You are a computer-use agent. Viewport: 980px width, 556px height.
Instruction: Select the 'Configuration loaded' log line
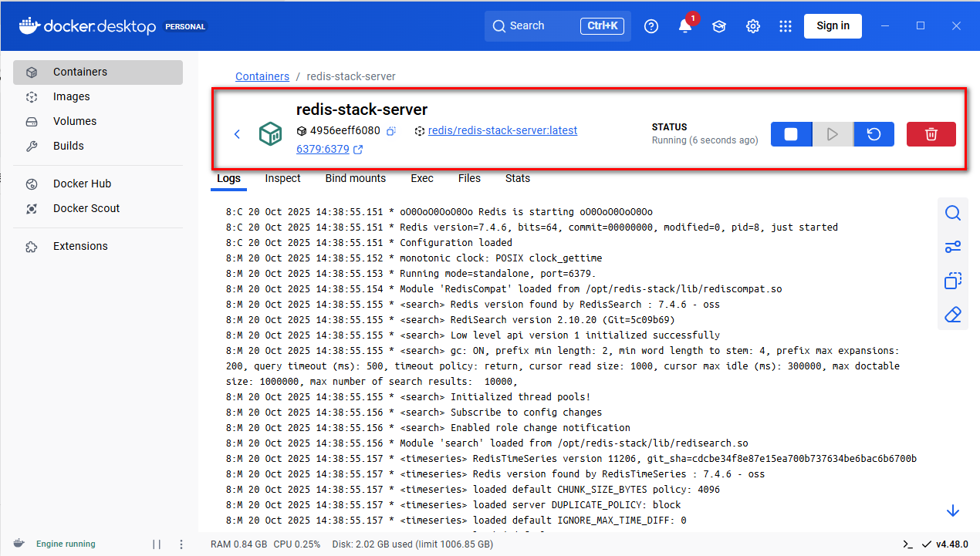tap(369, 242)
